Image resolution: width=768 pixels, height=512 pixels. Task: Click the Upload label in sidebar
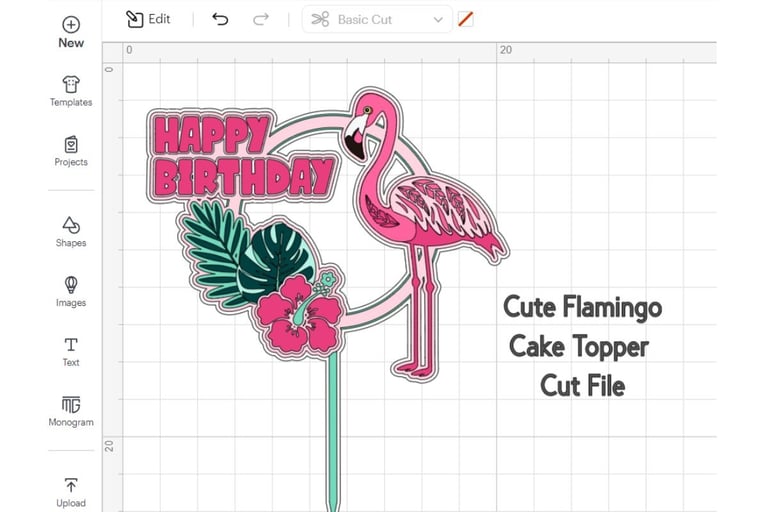click(x=71, y=503)
